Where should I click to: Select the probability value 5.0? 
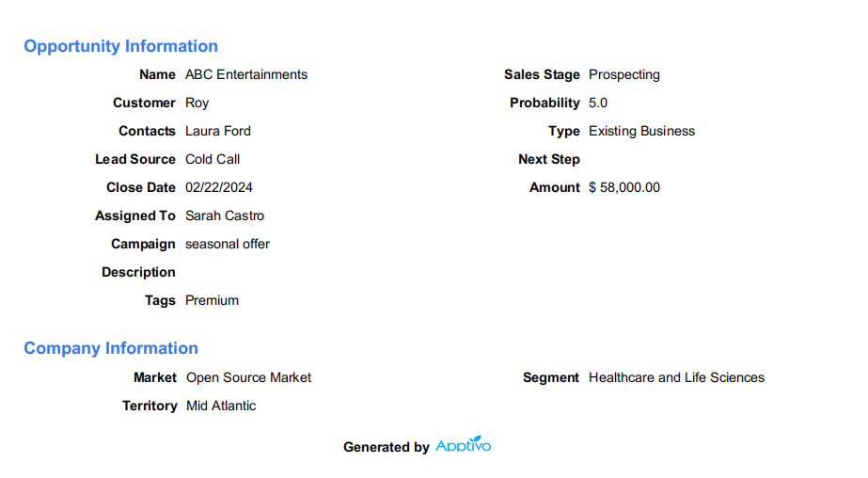pyautogui.click(x=598, y=103)
